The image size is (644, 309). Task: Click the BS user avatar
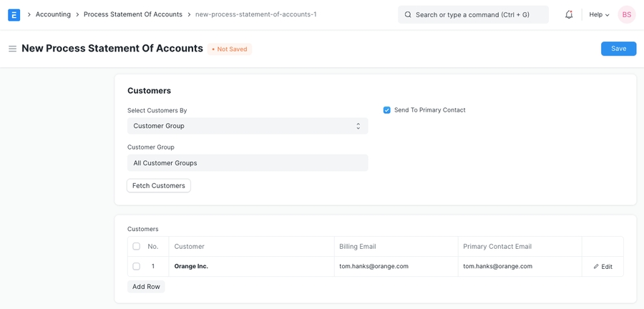pyautogui.click(x=626, y=14)
